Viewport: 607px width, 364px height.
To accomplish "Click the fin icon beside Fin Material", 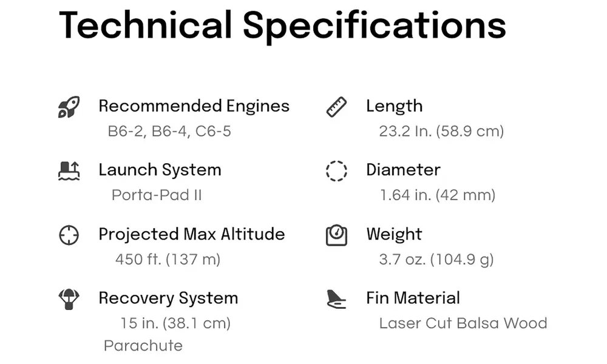I will [336, 299].
